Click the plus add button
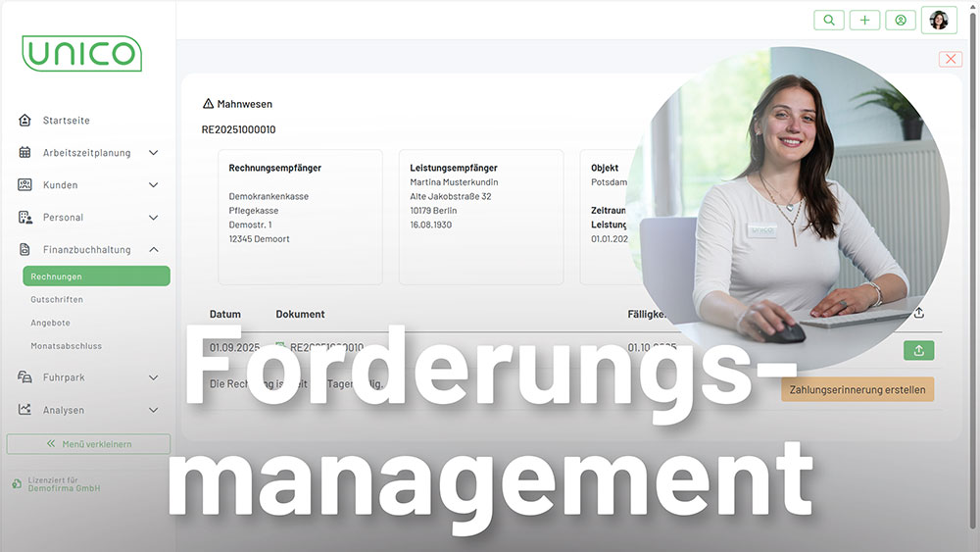 864,20
